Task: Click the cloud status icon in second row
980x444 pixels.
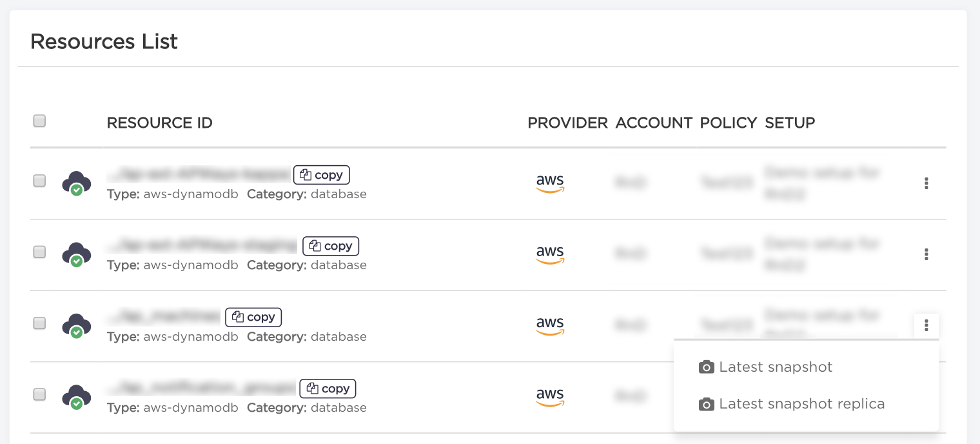Action: 76,254
